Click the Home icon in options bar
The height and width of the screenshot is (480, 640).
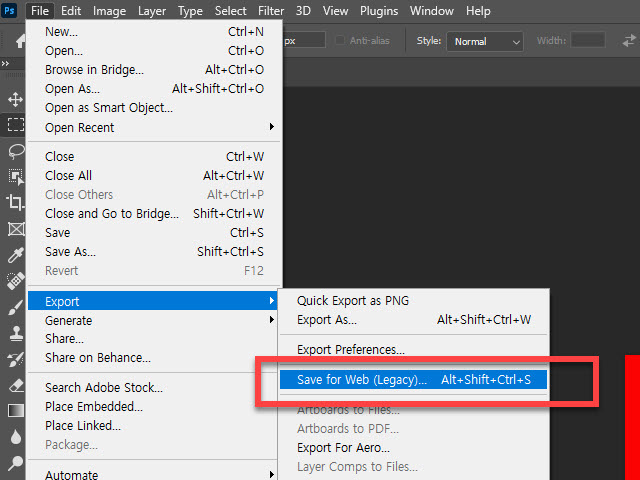[x=20, y=41]
